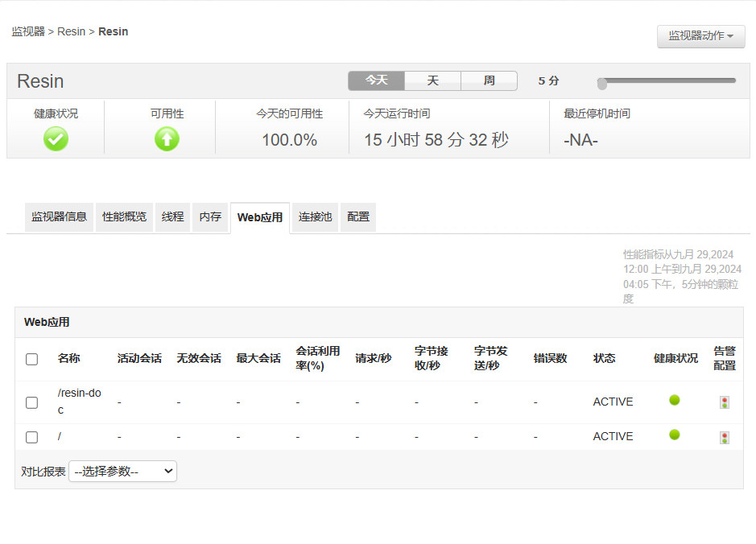Tick the select-all checkbox in table header

click(32, 359)
